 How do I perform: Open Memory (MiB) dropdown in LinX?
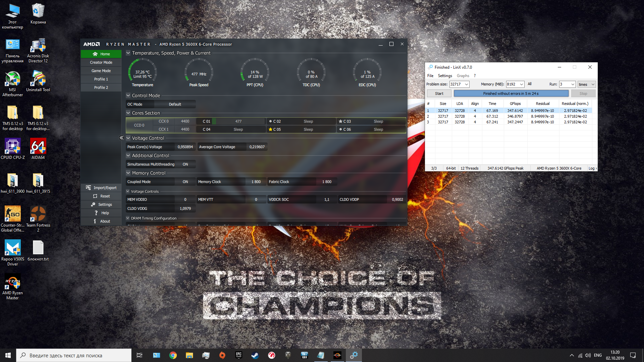tap(522, 84)
